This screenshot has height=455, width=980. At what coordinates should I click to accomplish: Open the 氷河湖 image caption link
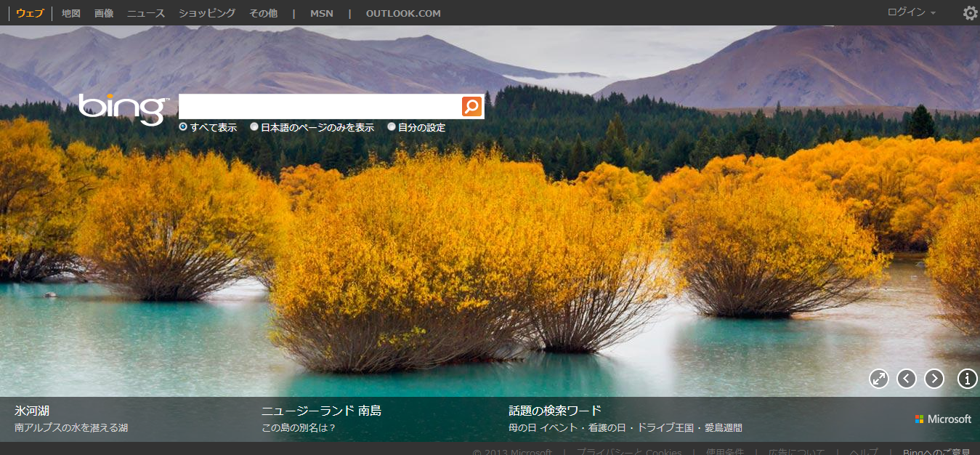point(32,411)
